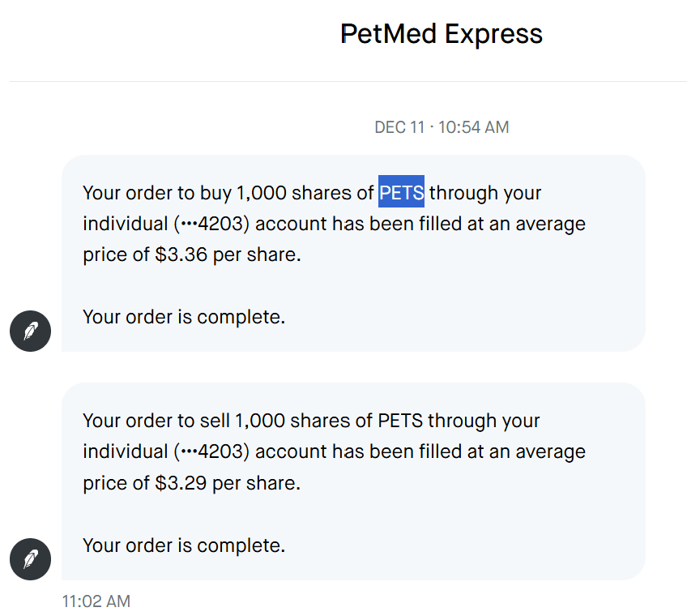Click the word "individual" in sell message

pyautogui.click(x=124, y=452)
